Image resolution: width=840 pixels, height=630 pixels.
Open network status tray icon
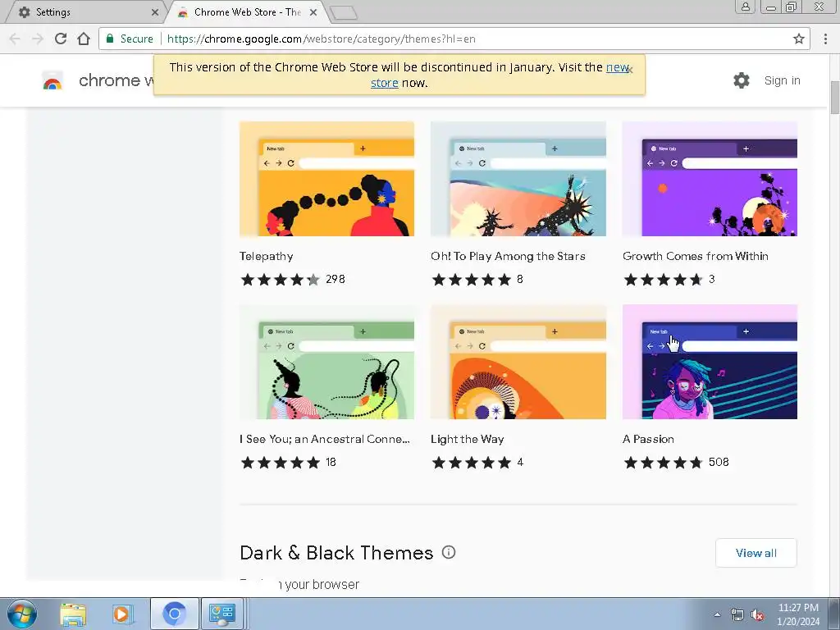click(737, 615)
